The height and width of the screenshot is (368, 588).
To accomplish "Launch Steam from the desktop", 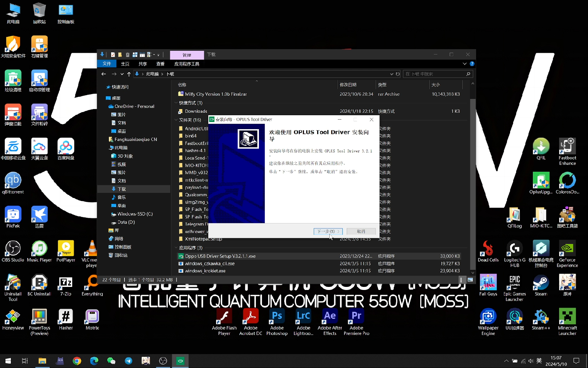I will [541, 285].
